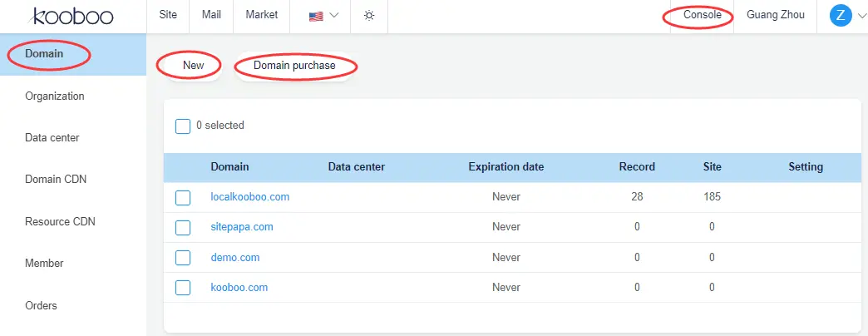Expand the language dropdown chevron
This screenshot has width=868, height=336.
pos(334,16)
